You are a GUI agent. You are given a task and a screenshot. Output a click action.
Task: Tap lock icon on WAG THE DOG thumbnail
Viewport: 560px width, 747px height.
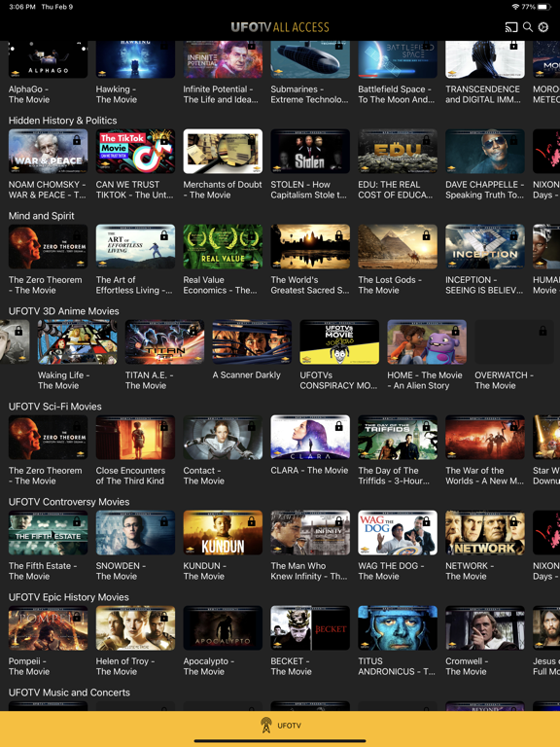click(426, 521)
